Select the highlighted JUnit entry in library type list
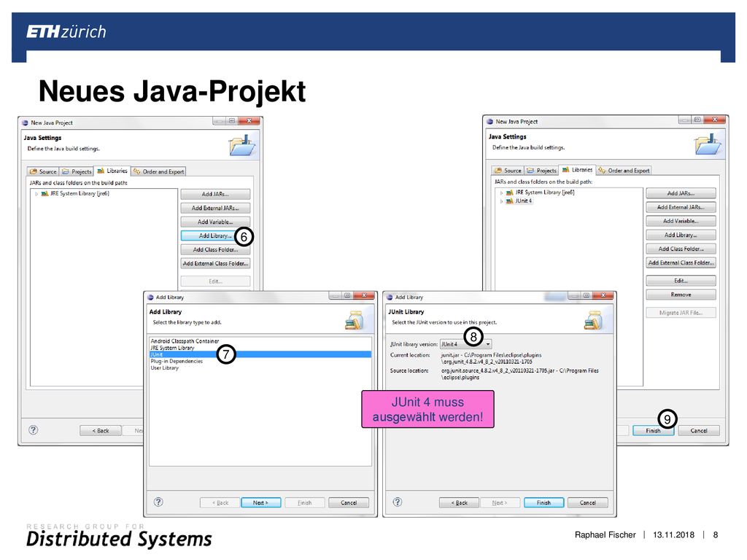Viewport: 747px width, 560px height. [x=260, y=354]
